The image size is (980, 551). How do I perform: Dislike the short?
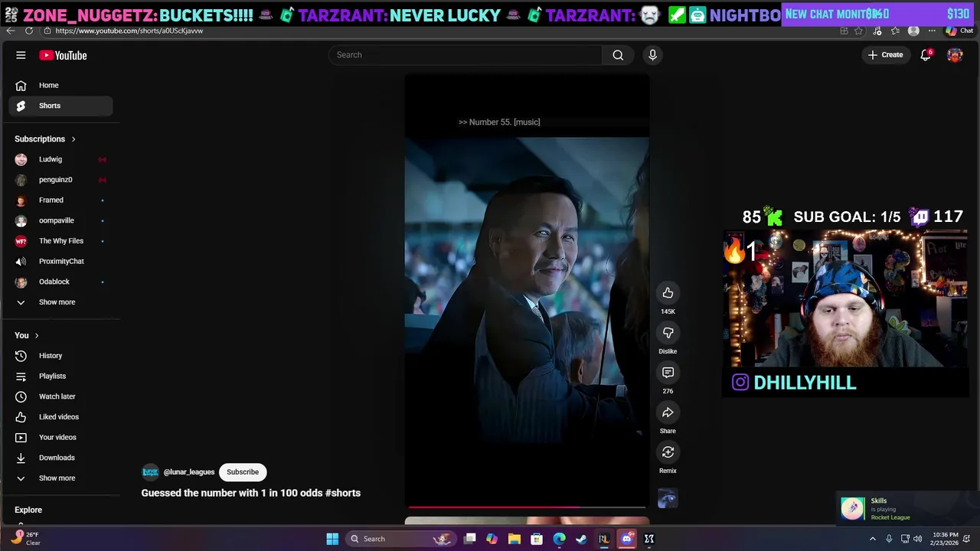(668, 333)
